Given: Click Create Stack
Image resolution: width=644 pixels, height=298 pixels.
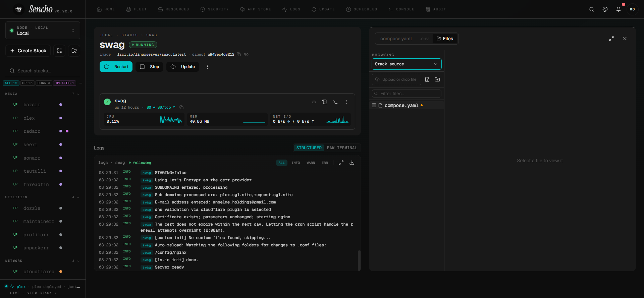Looking at the screenshot, I should pyautogui.click(x=28, y=51).
